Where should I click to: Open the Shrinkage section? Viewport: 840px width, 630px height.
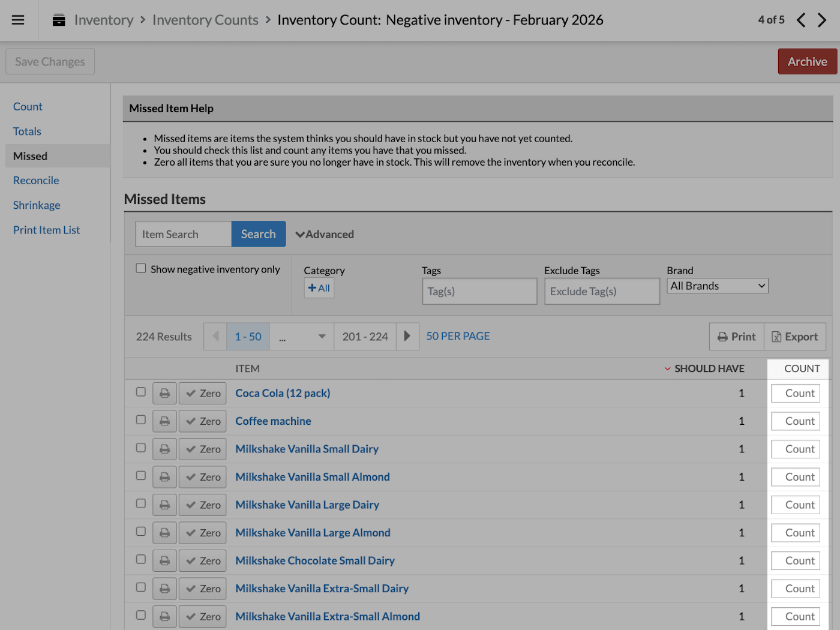pyautogui.click(x=36, y=205)
